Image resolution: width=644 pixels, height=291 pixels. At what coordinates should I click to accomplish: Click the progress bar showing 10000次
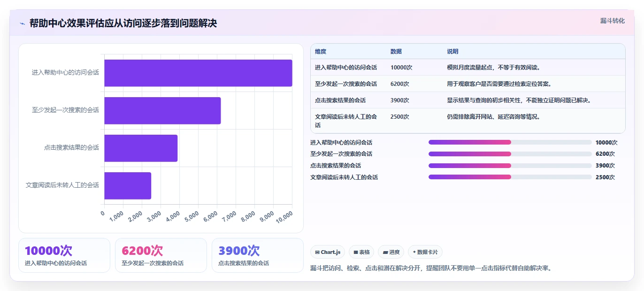[510, 142]
